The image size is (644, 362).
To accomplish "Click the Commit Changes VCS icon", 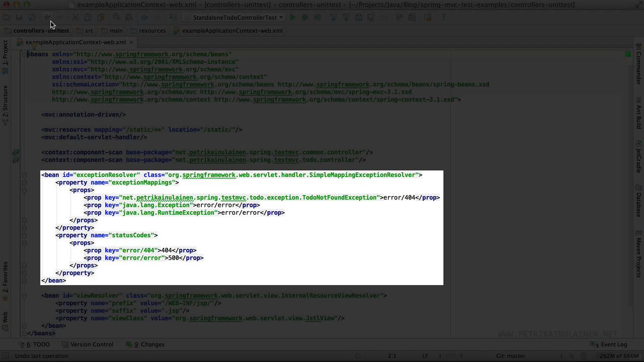I will coord(346,17).
